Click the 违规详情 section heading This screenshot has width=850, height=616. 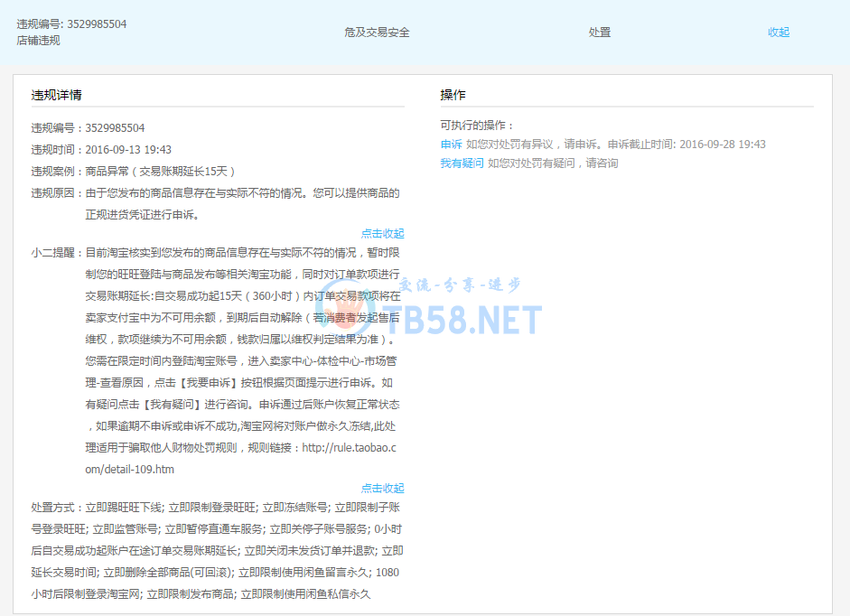pyautogui.click(x=56, y=95)
